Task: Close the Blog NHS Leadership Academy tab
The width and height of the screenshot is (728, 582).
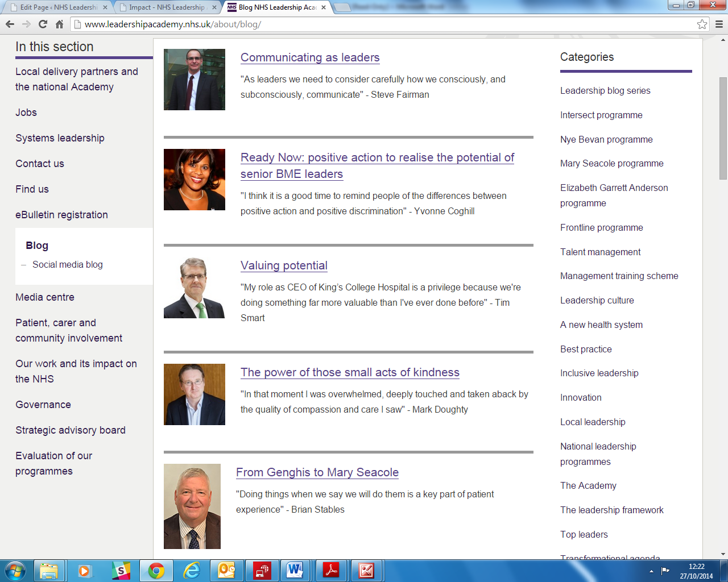Action: click(324, 7)
